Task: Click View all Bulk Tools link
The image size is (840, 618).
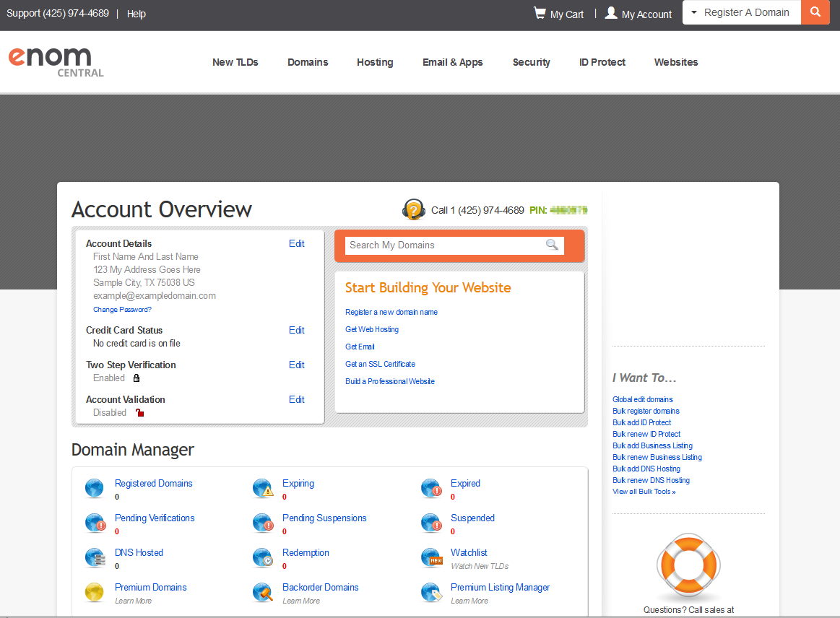Action: tap(644, 492)
